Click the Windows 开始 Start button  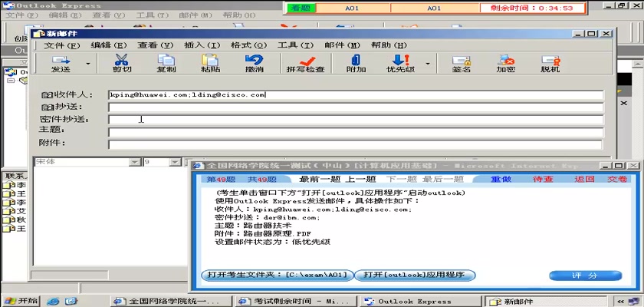[21, 301]
